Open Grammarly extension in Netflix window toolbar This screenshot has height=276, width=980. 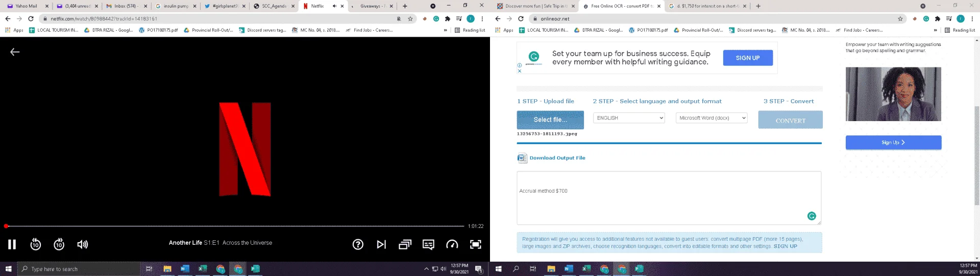436,18
